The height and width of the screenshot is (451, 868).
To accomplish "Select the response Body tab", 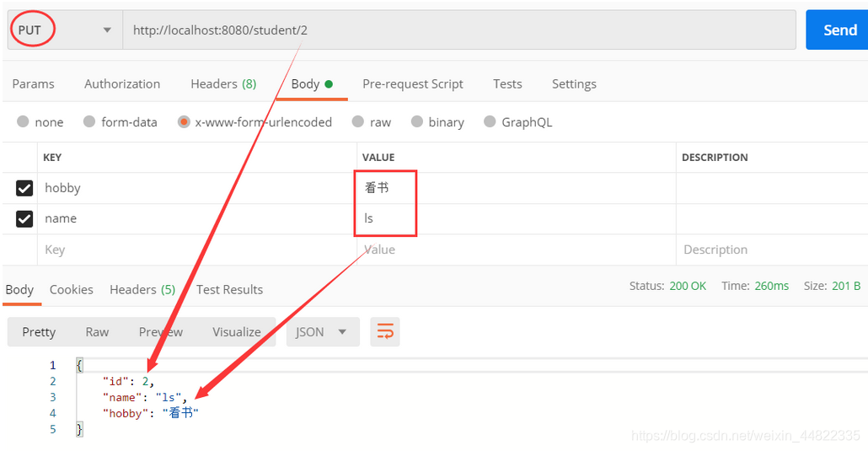I will (20, 289).
